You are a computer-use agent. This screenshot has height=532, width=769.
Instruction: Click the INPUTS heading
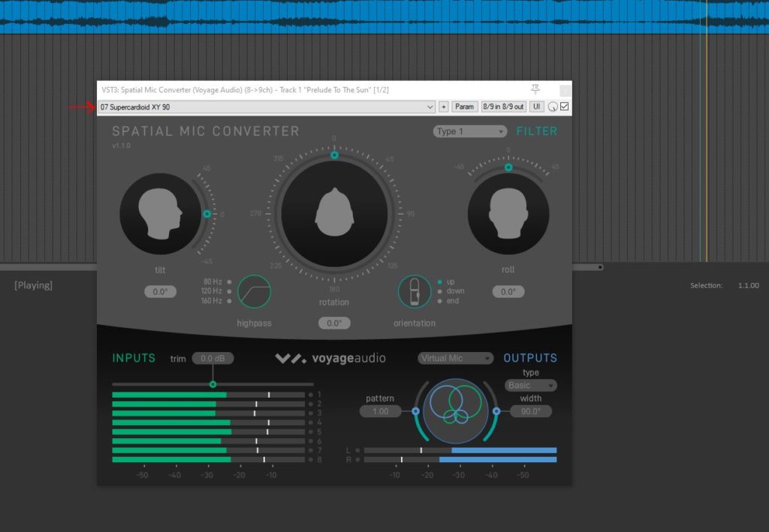pyautogui.click(x=134, y=358)
